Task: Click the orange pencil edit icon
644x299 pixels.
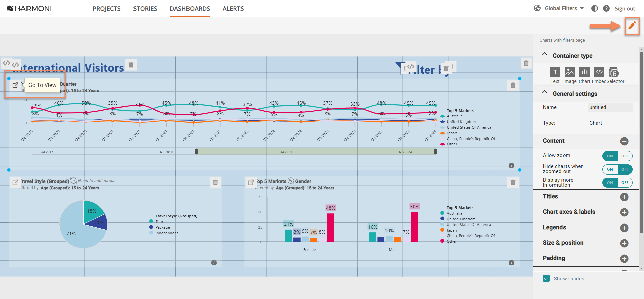Action: [632, 26]
